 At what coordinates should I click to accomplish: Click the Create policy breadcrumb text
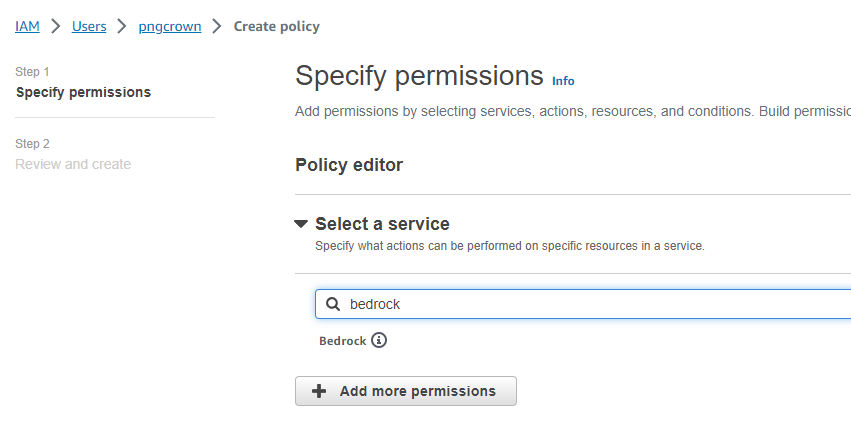tap(276, 27)
